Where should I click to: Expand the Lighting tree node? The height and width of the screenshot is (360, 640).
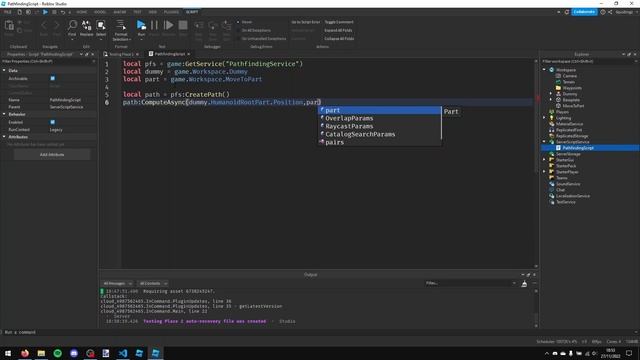point(544,118)
